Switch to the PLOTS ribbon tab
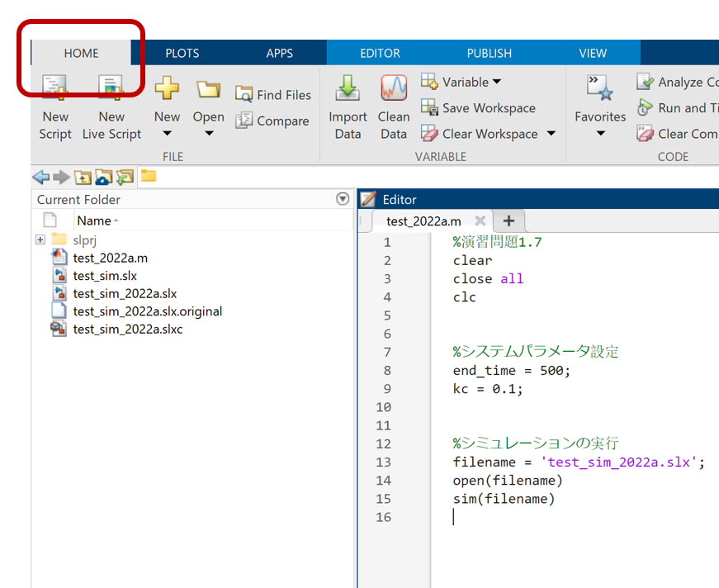Screen dimensions: 719x588 182,52
